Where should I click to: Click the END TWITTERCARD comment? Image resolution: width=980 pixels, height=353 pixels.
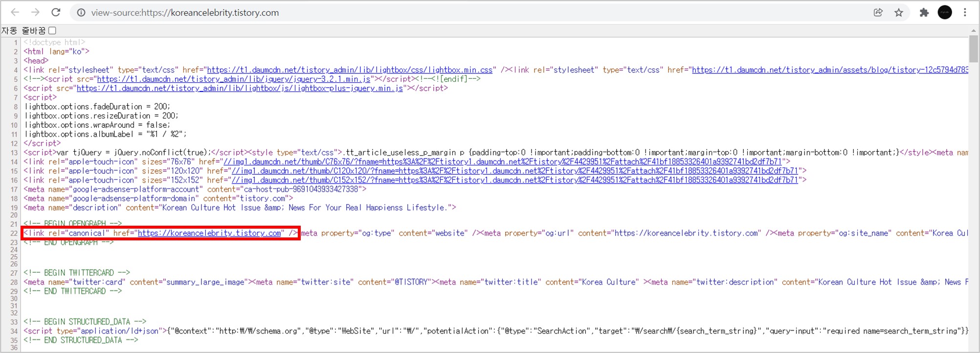pos(72,291)
